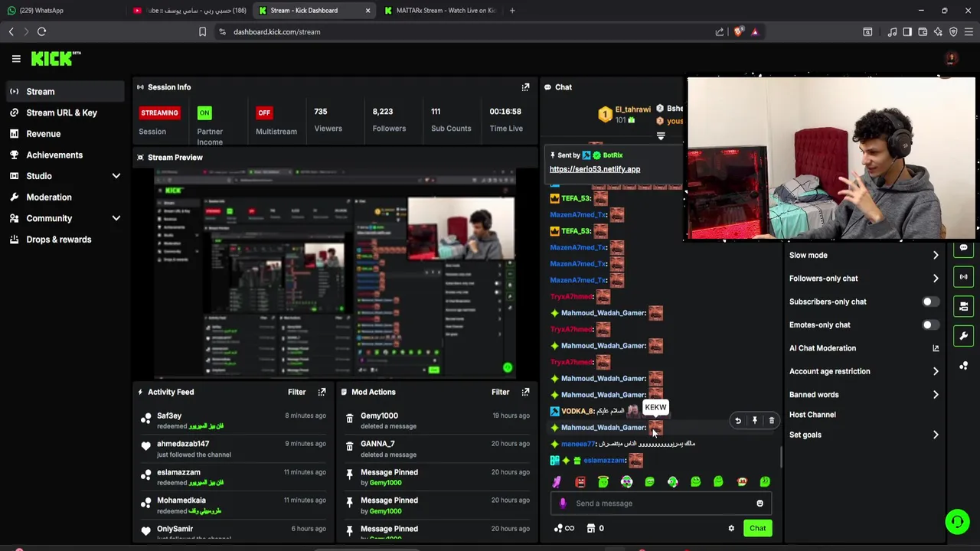Pop out the Mod Actions panel
The image size is (980, 551).
(525, 392)
